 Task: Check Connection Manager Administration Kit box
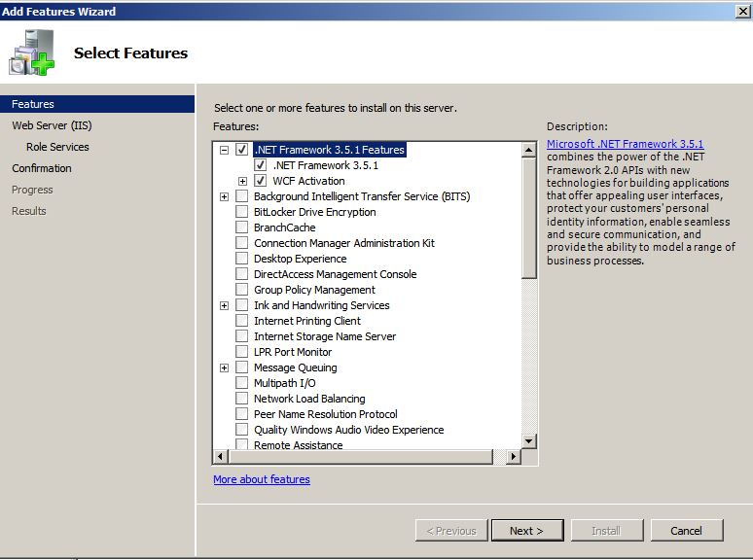(241, 243)
